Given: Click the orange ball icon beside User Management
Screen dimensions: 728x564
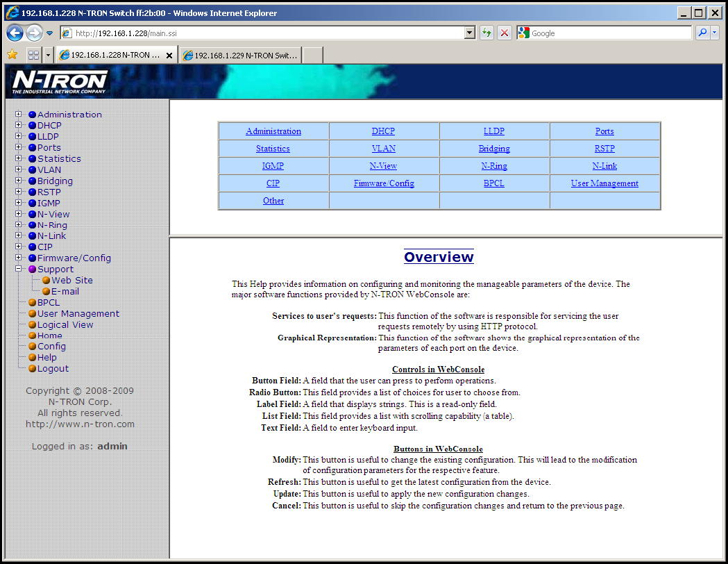Looking at the screenshot, I should tap(32, 313).
